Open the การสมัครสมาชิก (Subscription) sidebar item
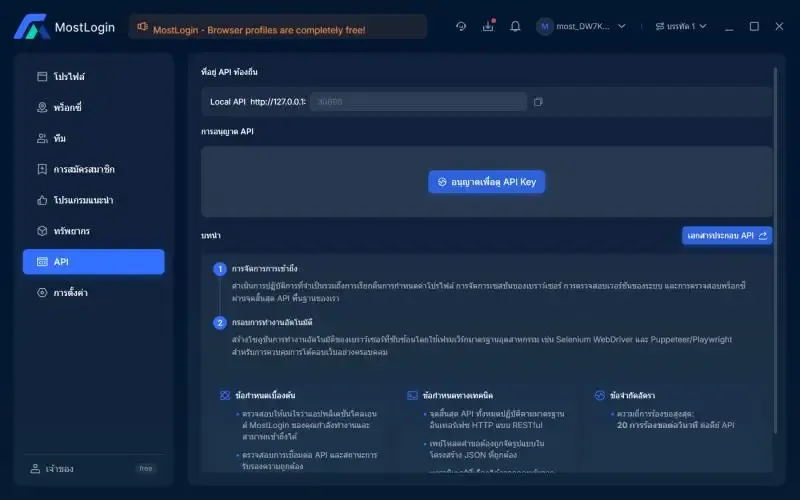Image resolution: width=800 pixels, height=500 pixels. pyautogui.click(x=93, y=169)
